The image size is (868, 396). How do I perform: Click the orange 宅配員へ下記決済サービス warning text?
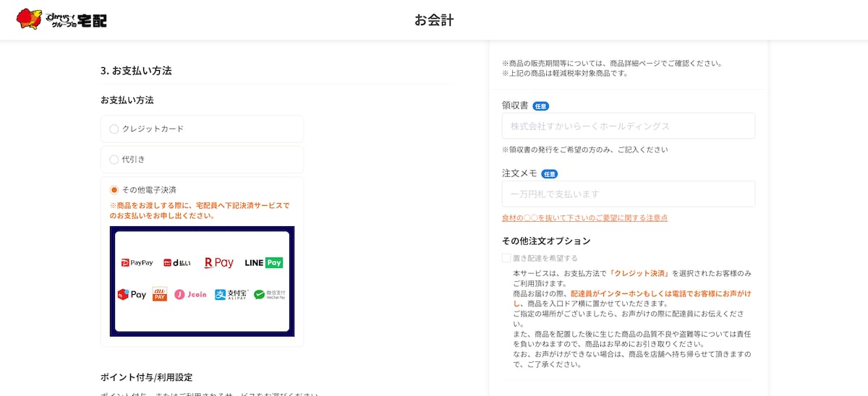coord(199,210)
